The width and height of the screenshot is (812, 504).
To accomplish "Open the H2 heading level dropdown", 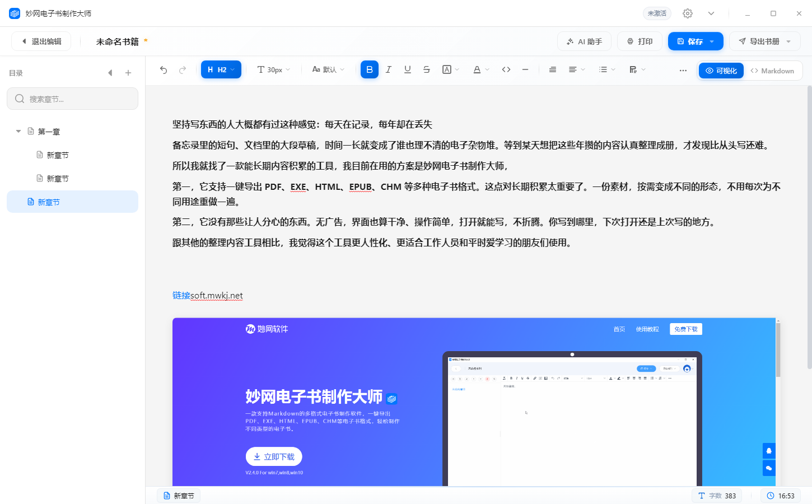I will (x=221, y=69).
